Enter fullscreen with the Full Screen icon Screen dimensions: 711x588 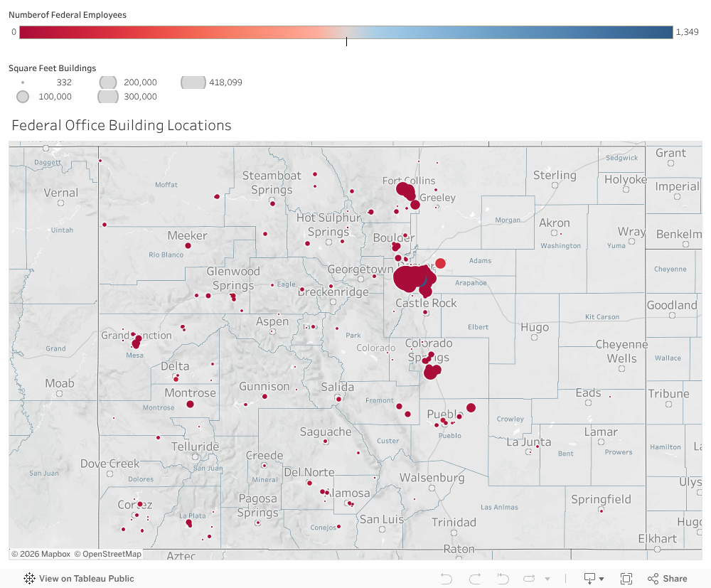click(x=626, y=579)
